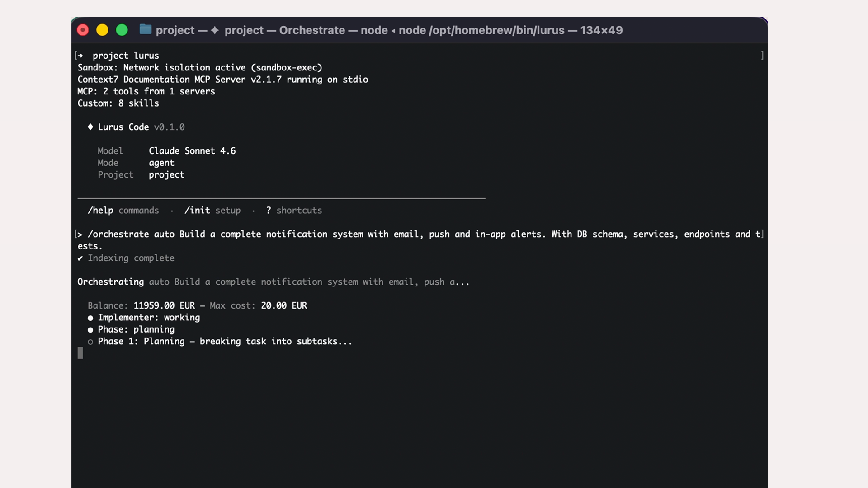Click the horizontal divider line under Project info
868x488 pixels.
pos(280,198)
